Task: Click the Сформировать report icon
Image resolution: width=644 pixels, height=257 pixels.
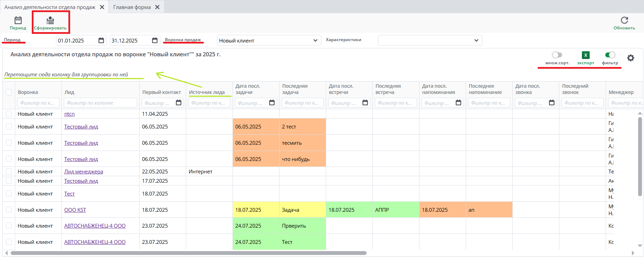Action: pyautogui.click(x=50, y=21)
